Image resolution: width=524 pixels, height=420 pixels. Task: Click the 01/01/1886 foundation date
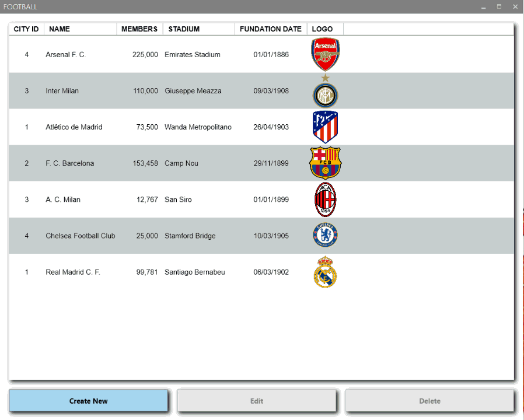point(271,54)
